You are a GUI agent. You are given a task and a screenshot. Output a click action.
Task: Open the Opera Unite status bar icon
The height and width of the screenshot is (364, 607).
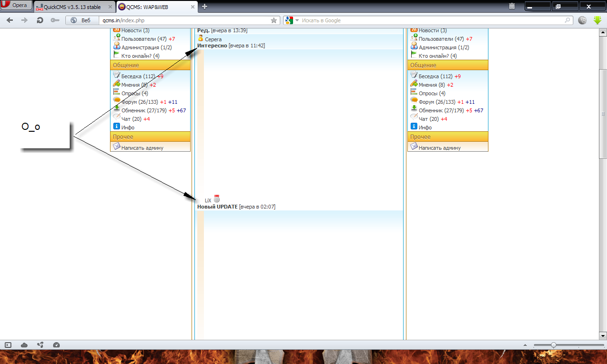(x=40, y=345)
